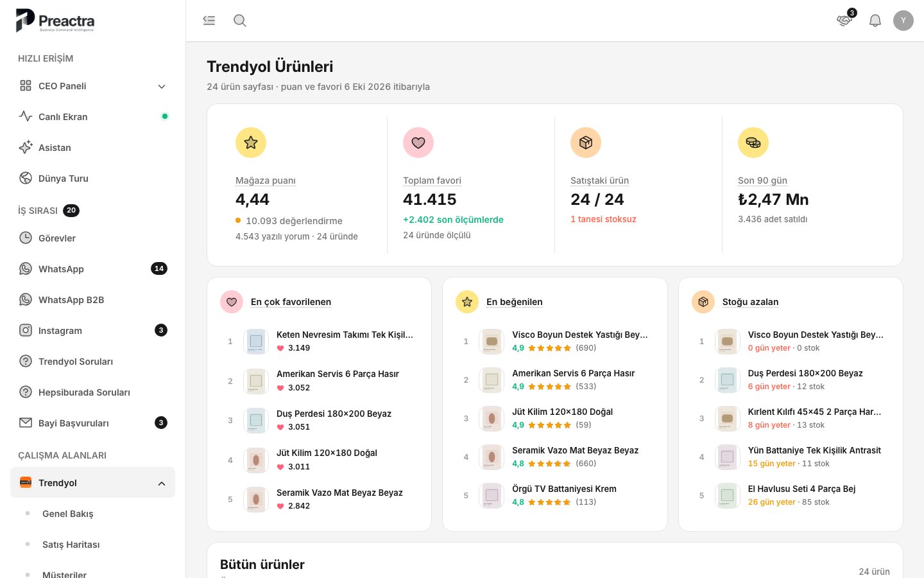This screenshot has width=924, height=578.
Task: Open Keten Nevresim Takımı product in favorites
Action: 319,342
